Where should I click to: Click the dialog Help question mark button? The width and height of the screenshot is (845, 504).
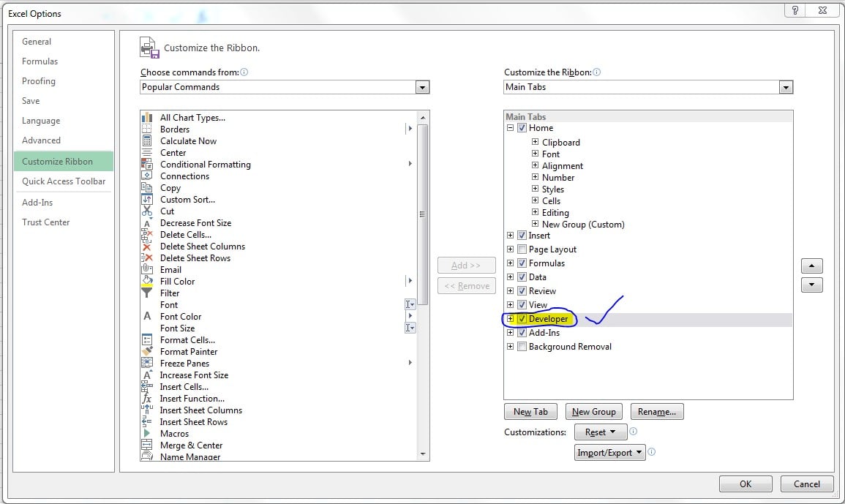point(795,10)
